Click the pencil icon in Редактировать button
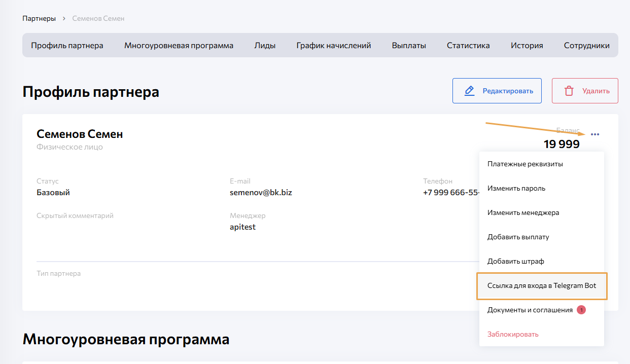 click(x=470, y=91)
